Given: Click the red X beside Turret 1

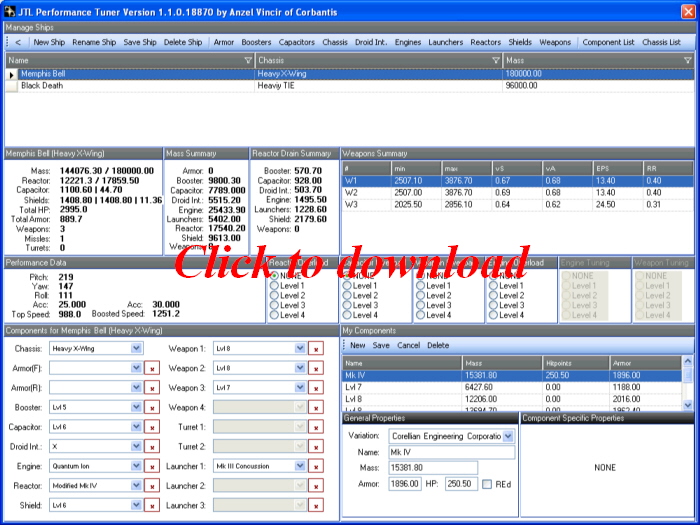Looking at the screenshot, I should (x=316, y=428).
